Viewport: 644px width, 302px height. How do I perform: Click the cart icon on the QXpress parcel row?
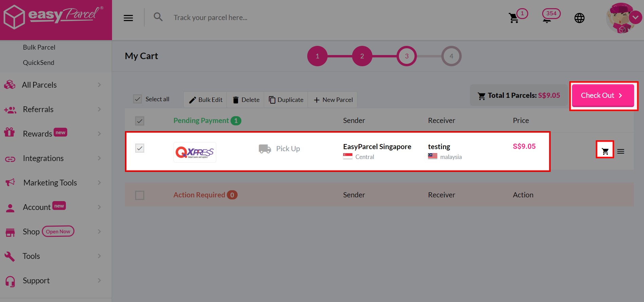(x=605, y=150)
